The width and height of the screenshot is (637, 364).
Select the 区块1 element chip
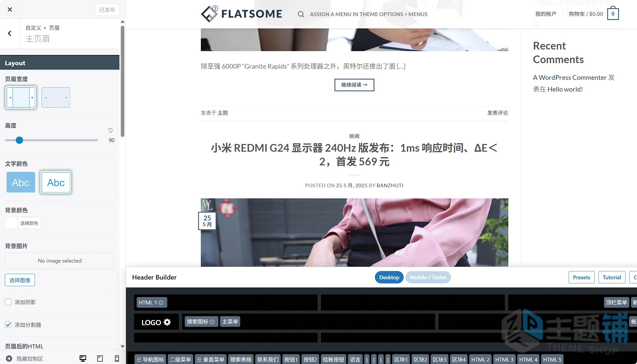[x=401, y=359]
